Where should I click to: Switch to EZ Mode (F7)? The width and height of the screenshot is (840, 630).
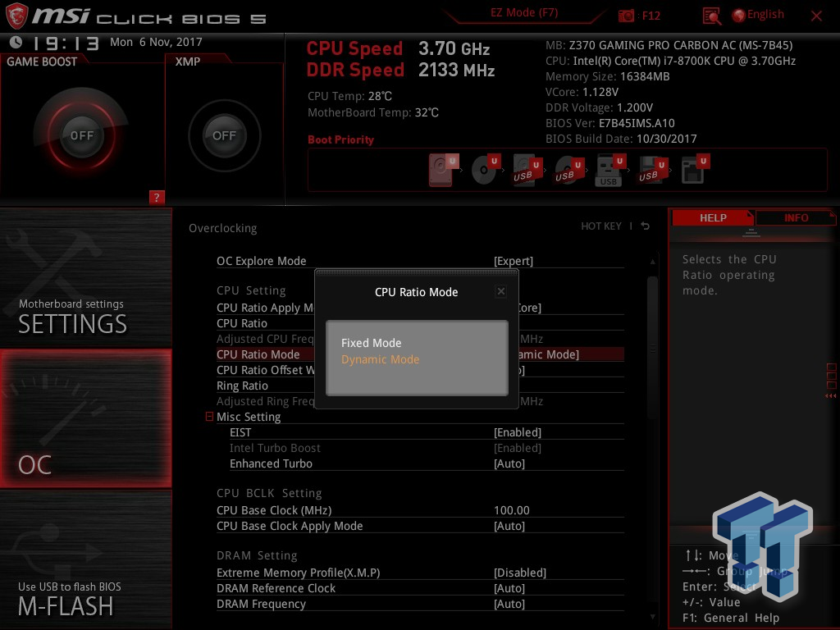[x=524, y=13]
